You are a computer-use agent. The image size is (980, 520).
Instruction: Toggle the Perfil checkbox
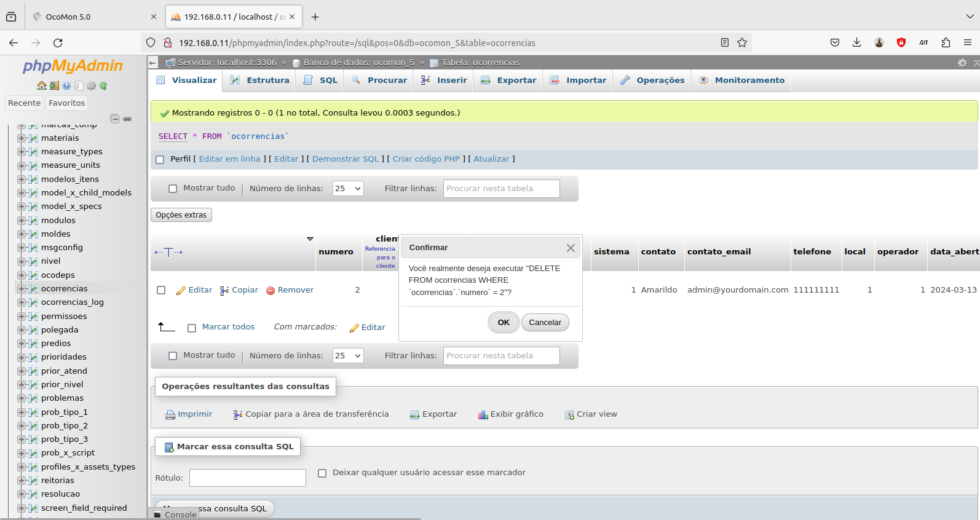(160, 160)
